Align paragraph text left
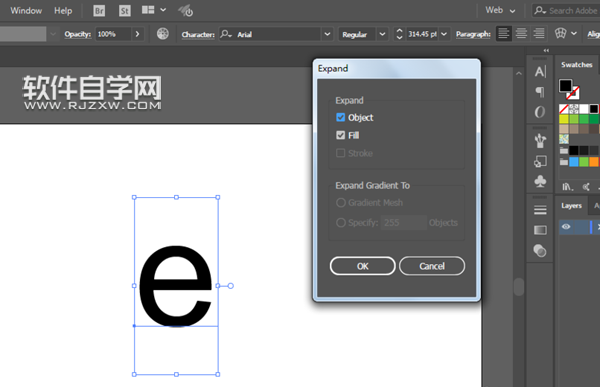Image resolution: width=600 pixels, height=387 pixels. point(504,34)
